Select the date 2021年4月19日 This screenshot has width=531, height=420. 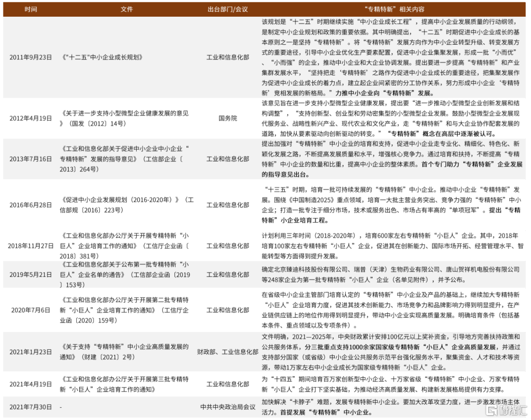pos(30,385)
